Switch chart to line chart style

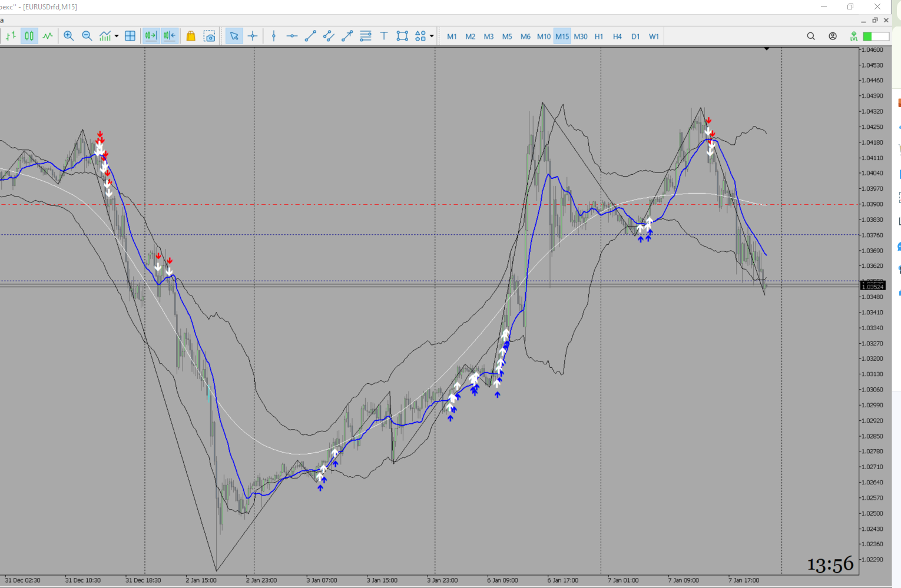(48, 36)
